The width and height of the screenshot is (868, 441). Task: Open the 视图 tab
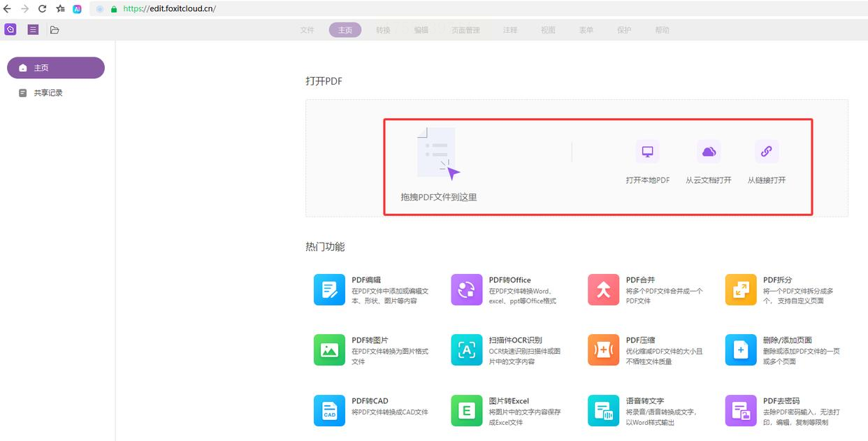(x=548, y=30)
